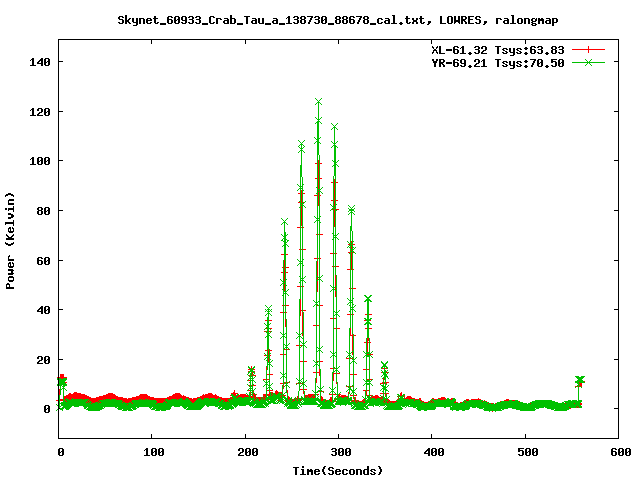Click x-axis tick label 300

(341, 452)
